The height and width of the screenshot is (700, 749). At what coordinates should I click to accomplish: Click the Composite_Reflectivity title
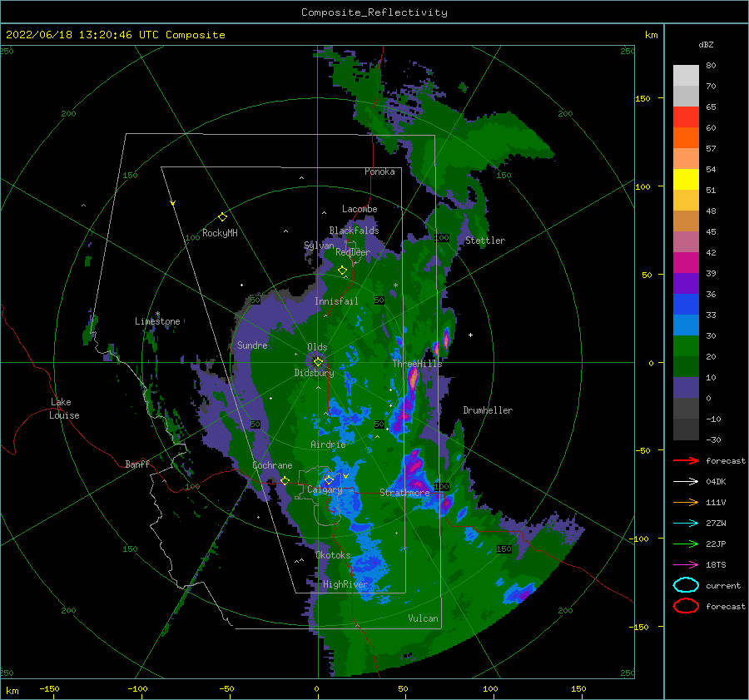[x=374, y=12]
